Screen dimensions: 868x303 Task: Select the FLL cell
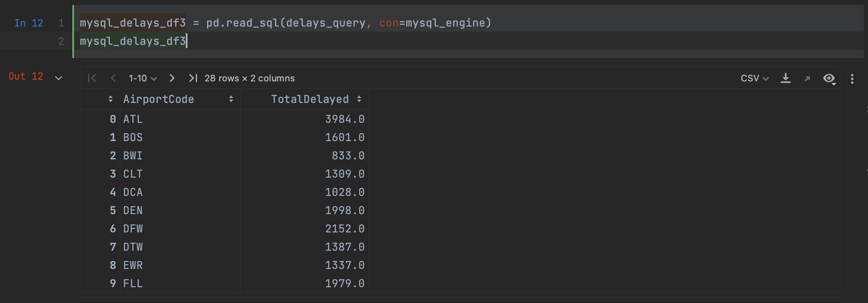pos(180,283)
